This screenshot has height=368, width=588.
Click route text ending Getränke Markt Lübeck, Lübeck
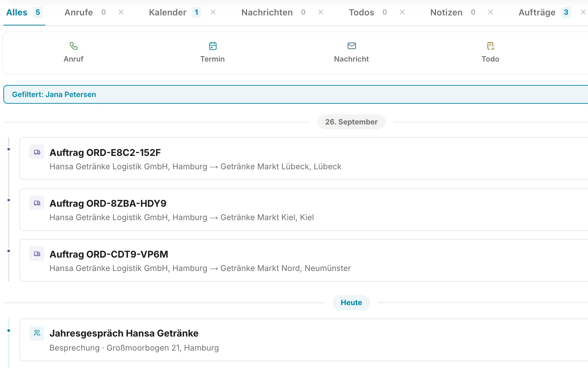pos(195,167)
